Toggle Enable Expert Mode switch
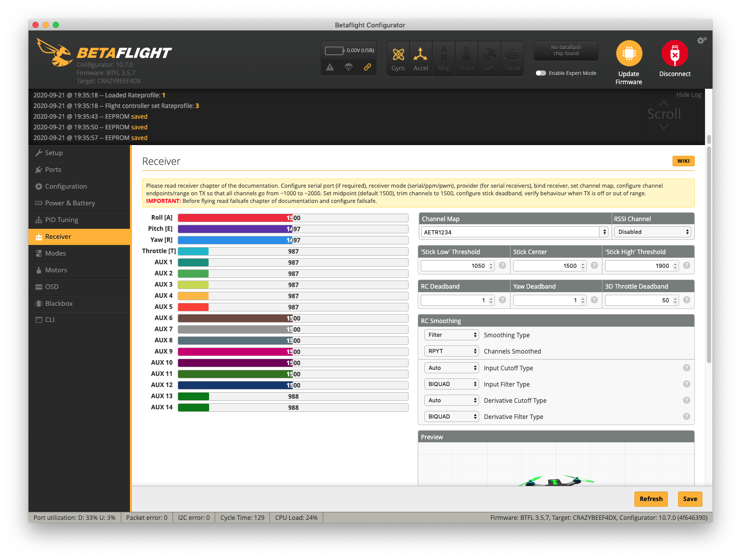Image resolution: width=741 pixels, height=560 pixels. coord(541,73)
